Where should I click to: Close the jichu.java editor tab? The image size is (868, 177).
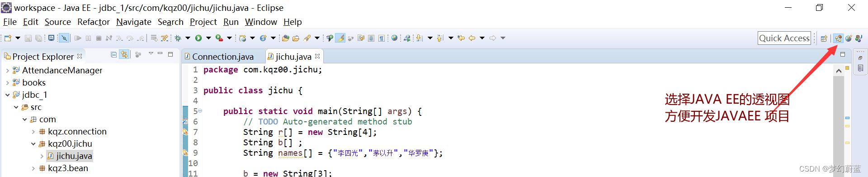317,56
